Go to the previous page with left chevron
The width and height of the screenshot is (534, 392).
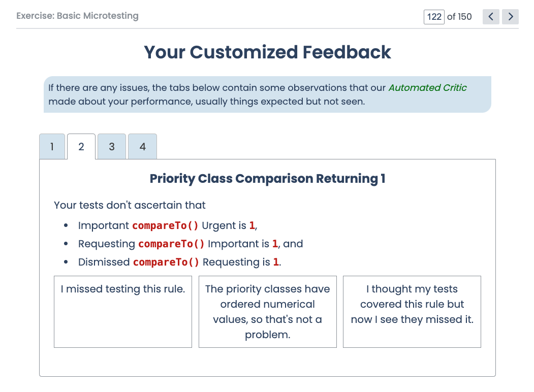point(491,17)
